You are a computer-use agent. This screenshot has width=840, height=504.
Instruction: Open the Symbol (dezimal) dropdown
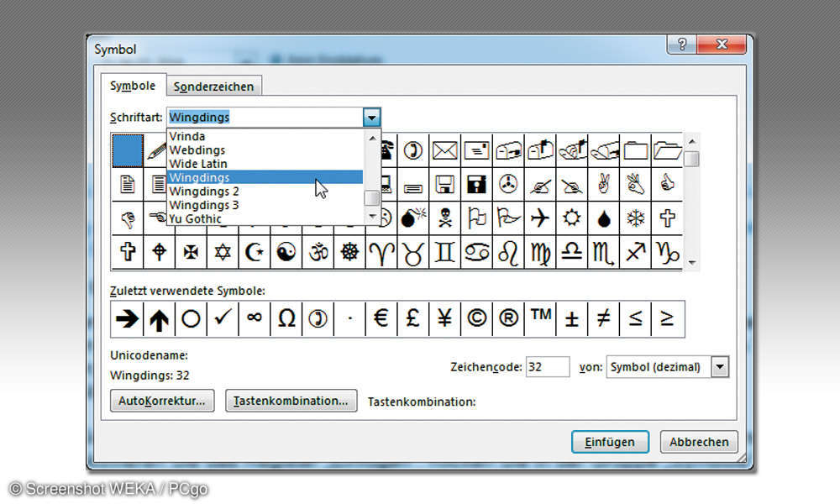(720, 367)
